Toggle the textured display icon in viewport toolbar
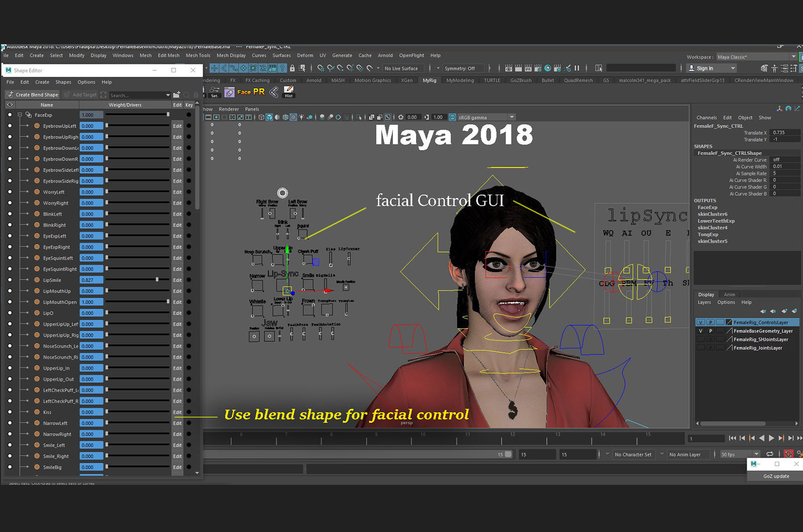 [285, 117]
